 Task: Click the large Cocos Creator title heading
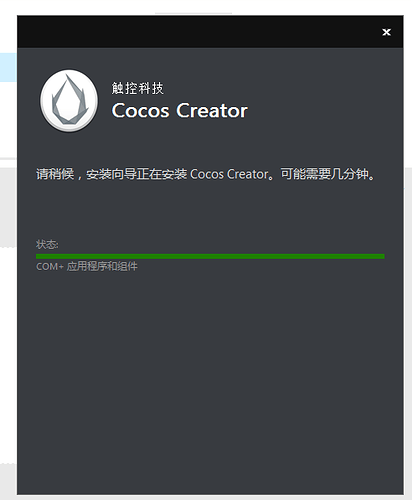pyautogui.click(x=179, y=110)
